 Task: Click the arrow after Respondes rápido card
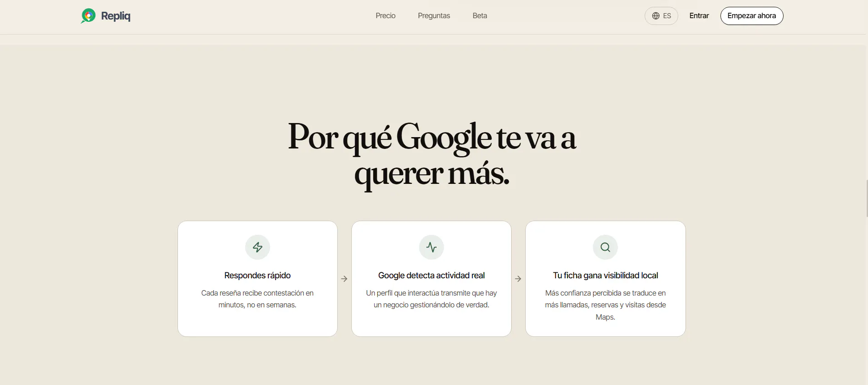click(344, 279)
